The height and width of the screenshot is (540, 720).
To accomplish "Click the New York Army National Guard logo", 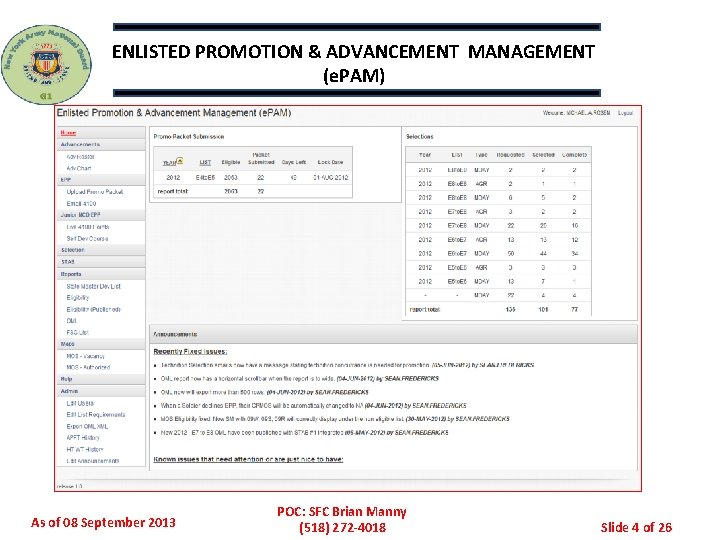I will [46, 64].
